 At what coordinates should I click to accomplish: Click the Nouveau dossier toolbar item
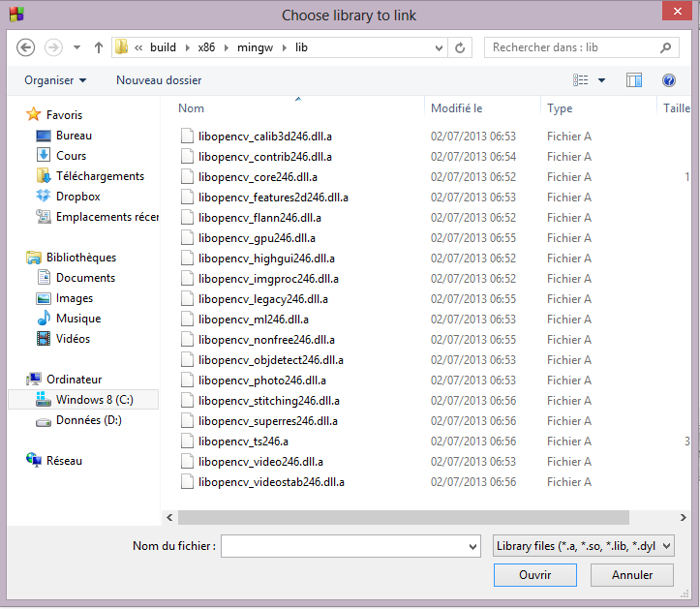[x=159, y=80]
